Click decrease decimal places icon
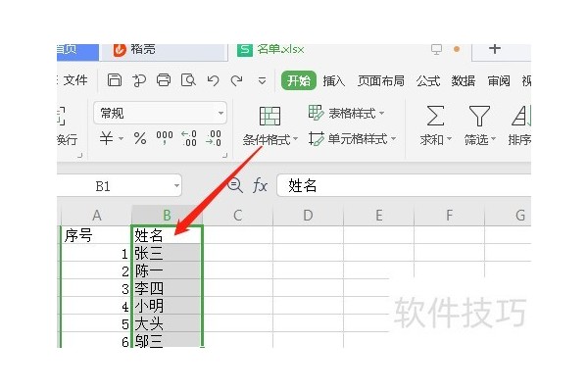The width and height of the screenshot is (588, 392). coord(214,138)
